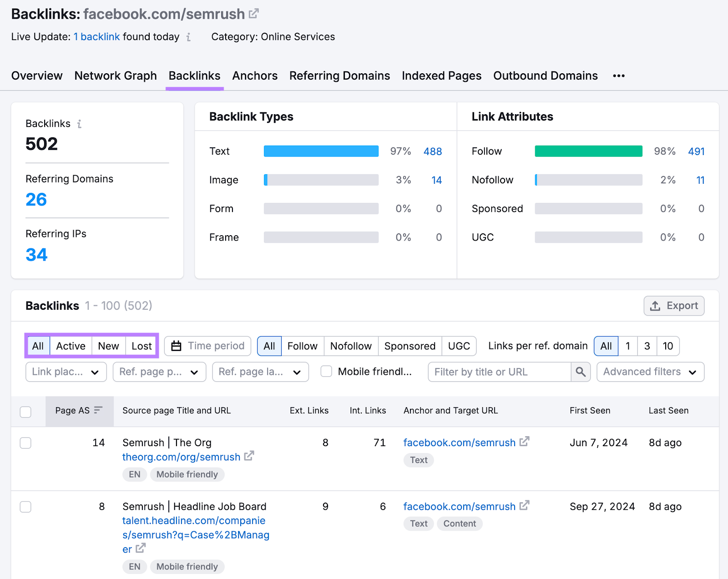Click the 488 Text backlinks link

[432, 151]
